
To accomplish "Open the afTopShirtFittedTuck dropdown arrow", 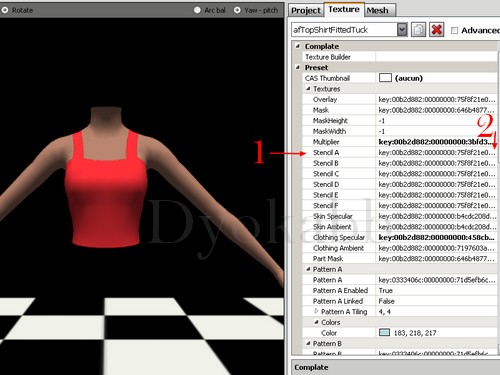I will [x=402, y=30].
